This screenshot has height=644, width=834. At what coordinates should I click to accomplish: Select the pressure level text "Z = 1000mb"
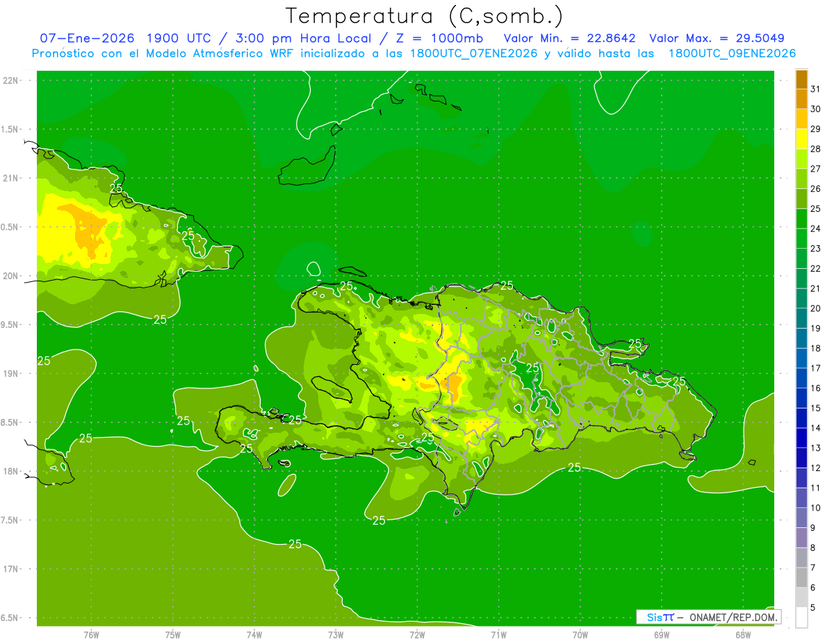(439, 38)
